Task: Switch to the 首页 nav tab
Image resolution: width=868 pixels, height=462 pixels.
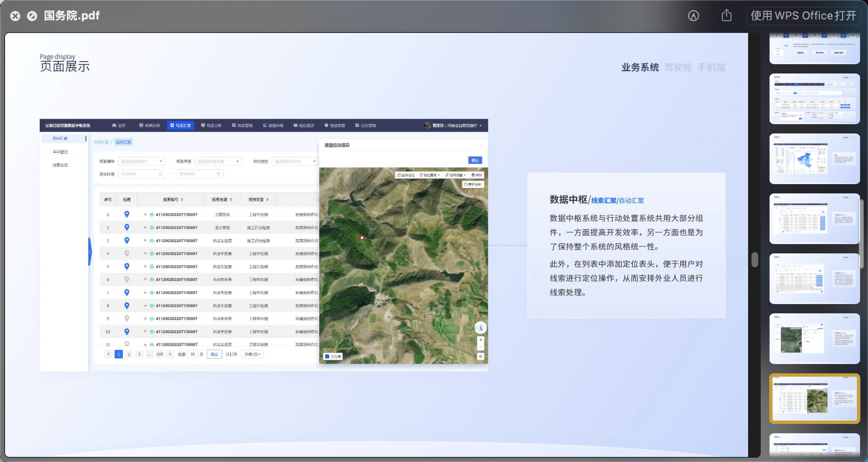Action: (119, 125)
